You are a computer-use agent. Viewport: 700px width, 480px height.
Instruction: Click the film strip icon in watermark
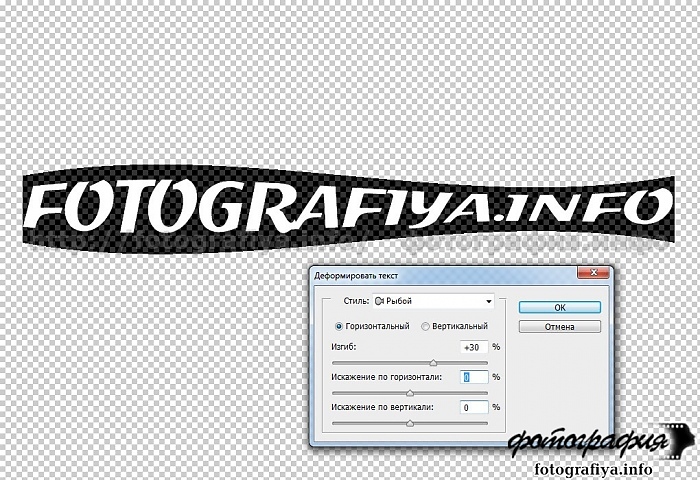(677, 441)
